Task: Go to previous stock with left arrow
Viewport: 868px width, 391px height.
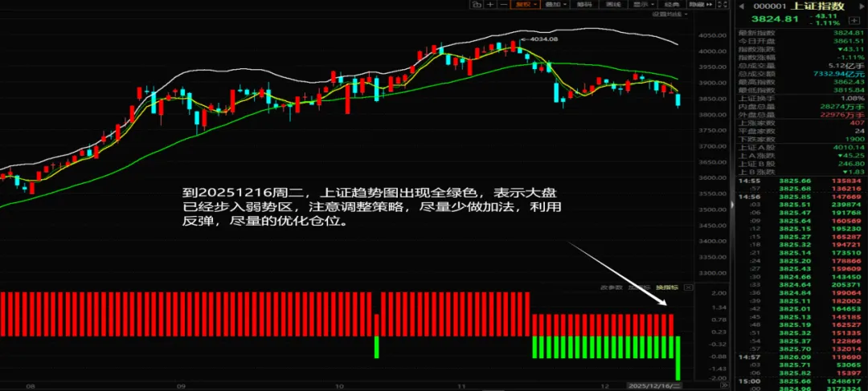Action: [741, 6]
